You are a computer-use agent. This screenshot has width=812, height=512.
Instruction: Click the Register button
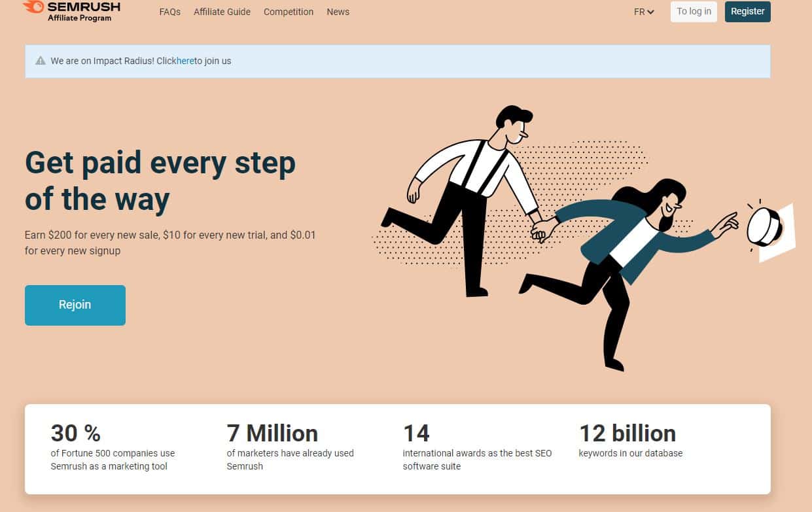pyautogui.click(x=748, y=12)
